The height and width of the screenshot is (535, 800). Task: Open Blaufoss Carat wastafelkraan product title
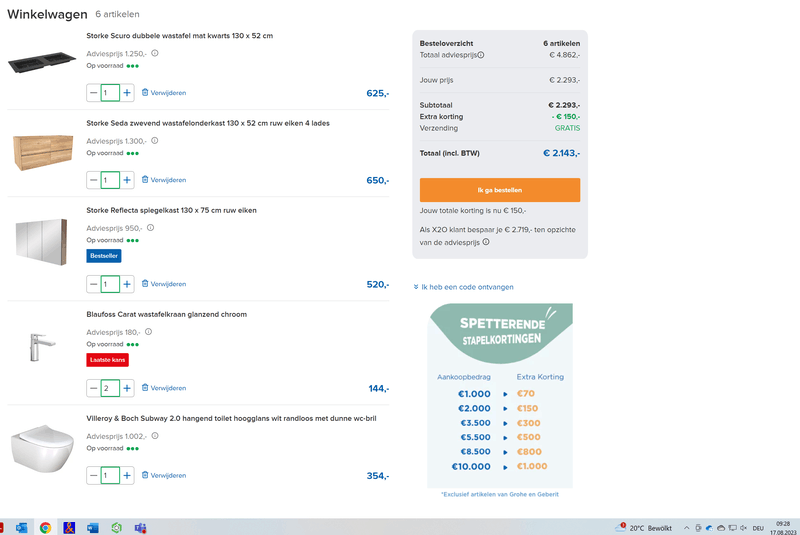coord(166,314)
